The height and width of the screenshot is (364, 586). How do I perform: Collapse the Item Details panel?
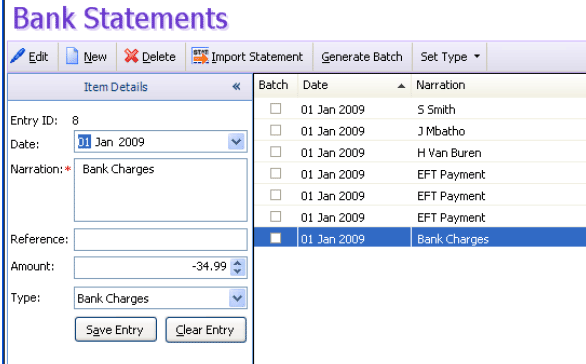(x=236, y=87)
